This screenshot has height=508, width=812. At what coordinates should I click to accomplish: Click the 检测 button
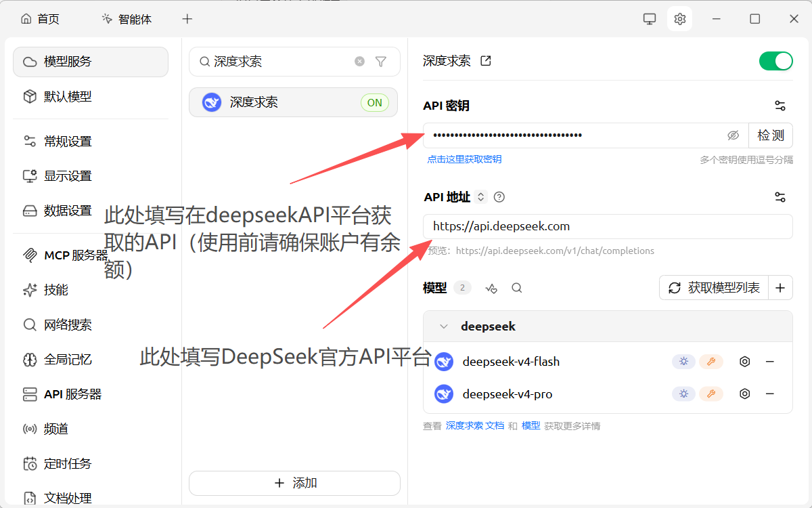point(771,135)
